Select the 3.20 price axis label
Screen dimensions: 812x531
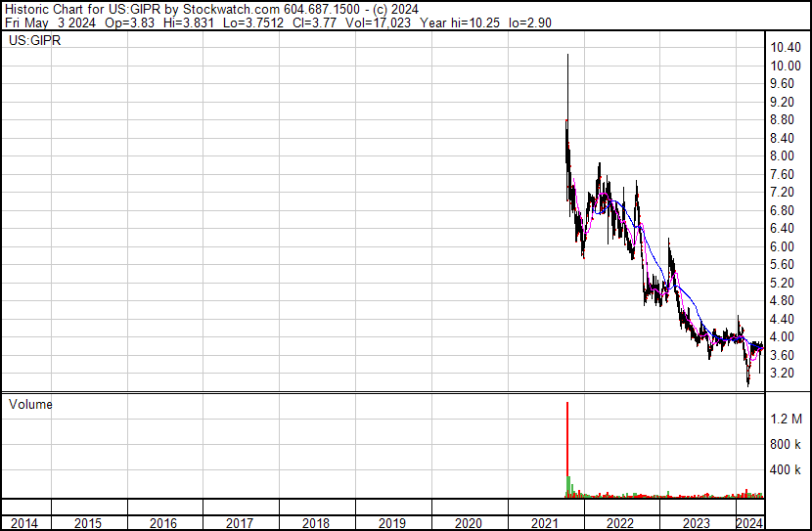pos(782,374)
